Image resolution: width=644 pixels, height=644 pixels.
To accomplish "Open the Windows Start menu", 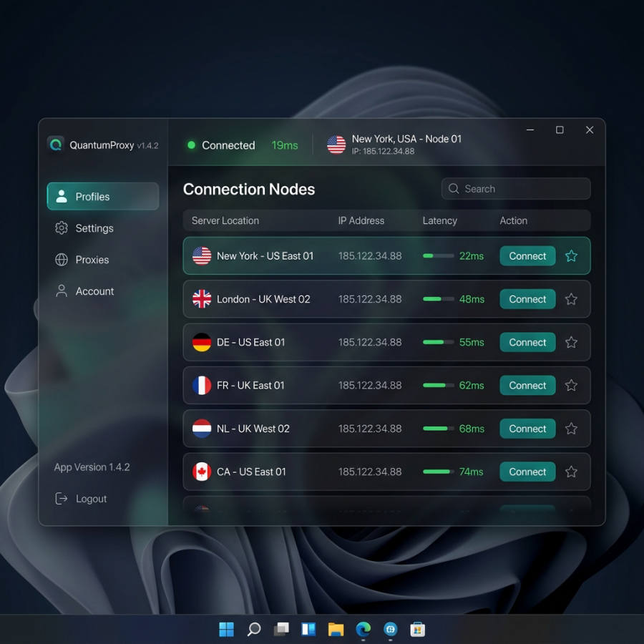I will pos(226,629).
